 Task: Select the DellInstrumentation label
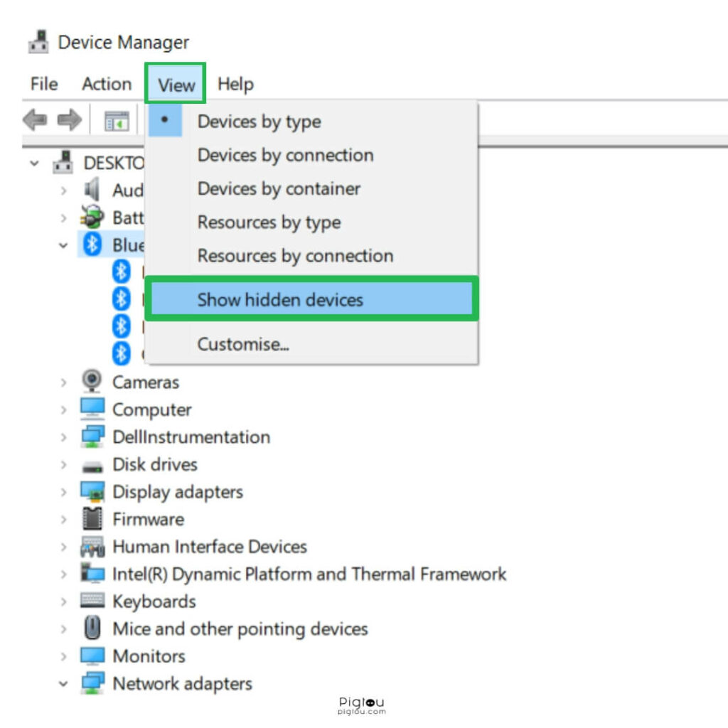pyautogui.click(x=191, y=437)
